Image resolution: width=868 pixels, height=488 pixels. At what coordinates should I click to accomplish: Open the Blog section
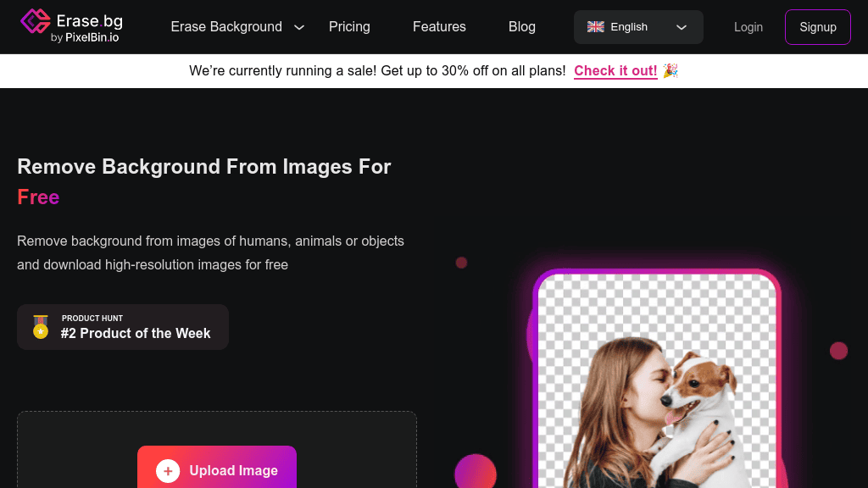tap(521, 26)
